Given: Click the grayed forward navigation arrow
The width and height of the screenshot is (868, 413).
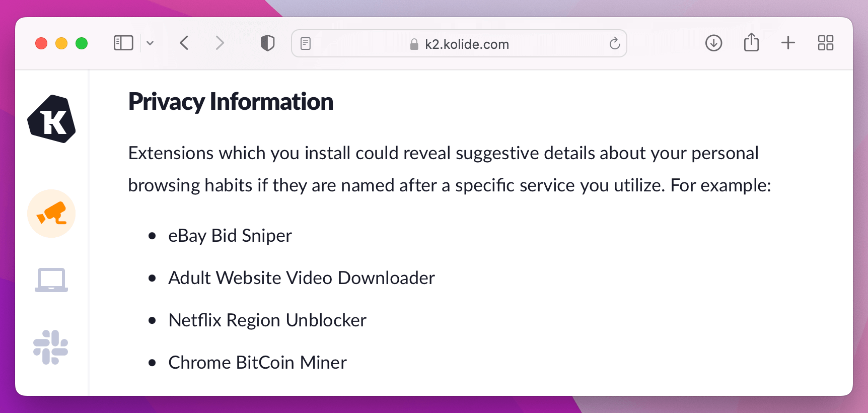Looking at the screenshot, I should point(220,43).
